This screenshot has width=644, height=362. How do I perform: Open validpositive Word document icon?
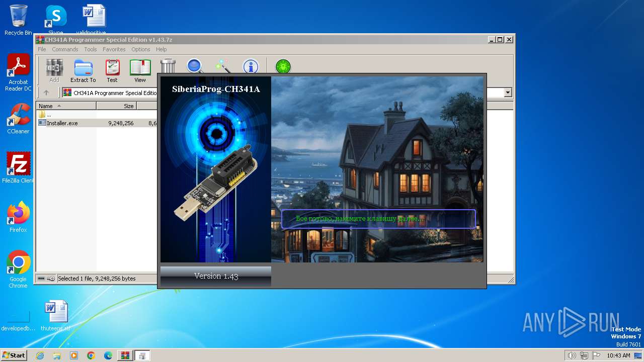coord(94,20)
